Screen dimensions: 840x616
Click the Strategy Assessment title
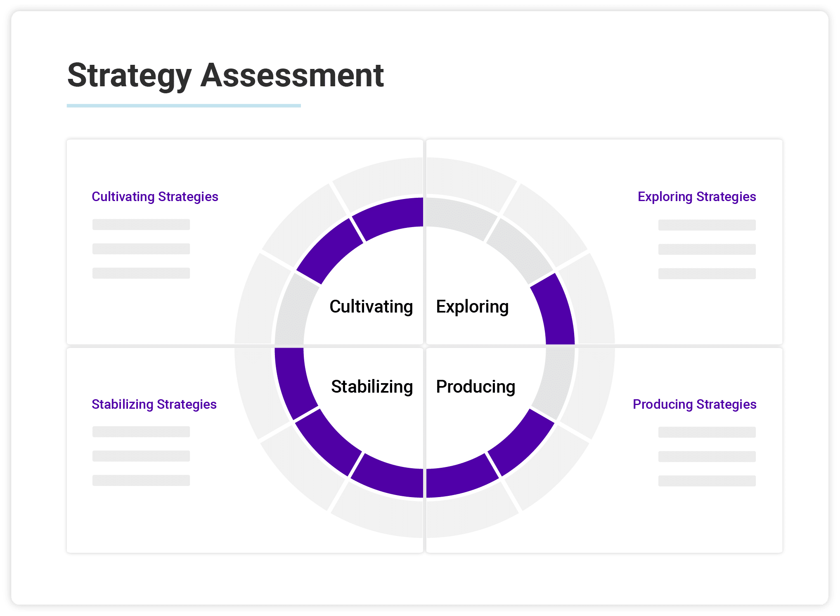[x=225, y=76]
